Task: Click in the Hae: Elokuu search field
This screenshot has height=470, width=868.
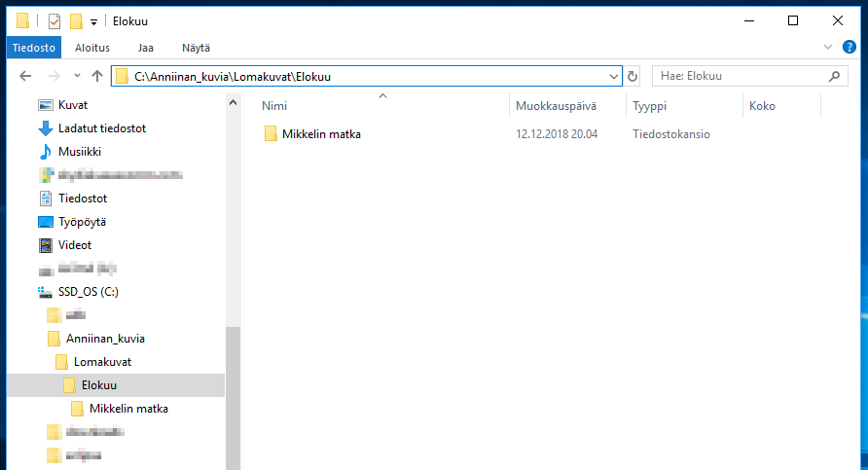Action: (x=740, y=76)
